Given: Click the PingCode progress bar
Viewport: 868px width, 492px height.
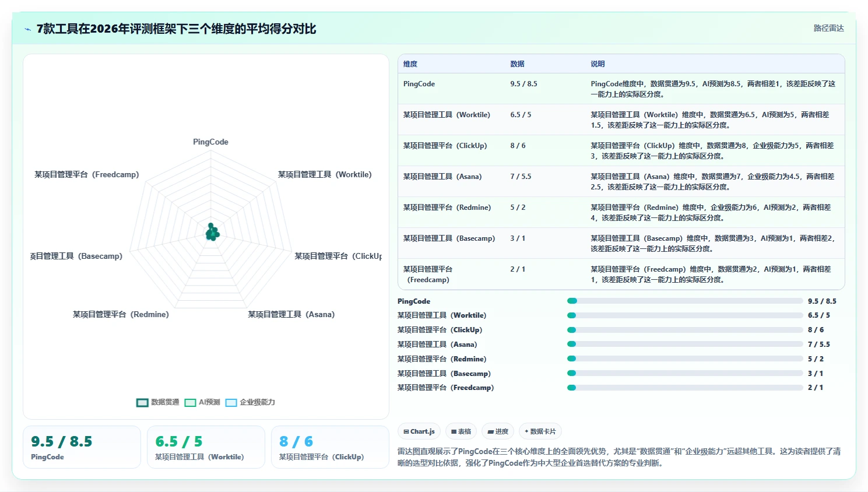Looking at the screenshot, I should [685, 301].
